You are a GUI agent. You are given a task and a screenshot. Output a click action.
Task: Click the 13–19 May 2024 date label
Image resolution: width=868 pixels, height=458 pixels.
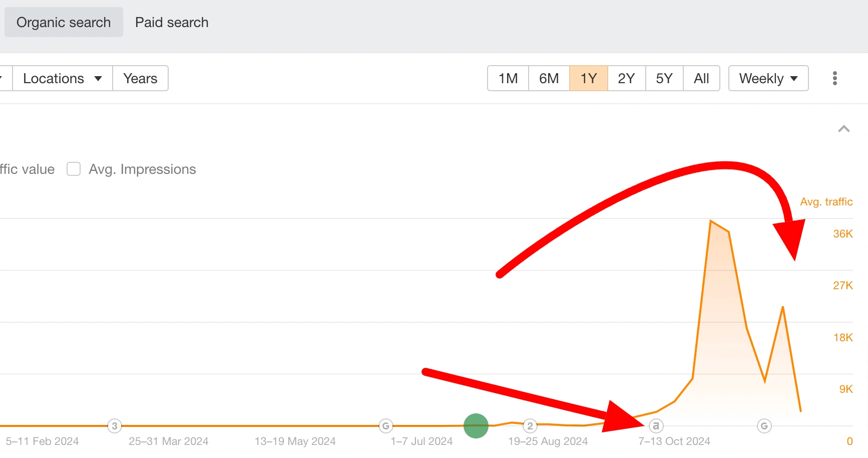[x=295, y=441]
